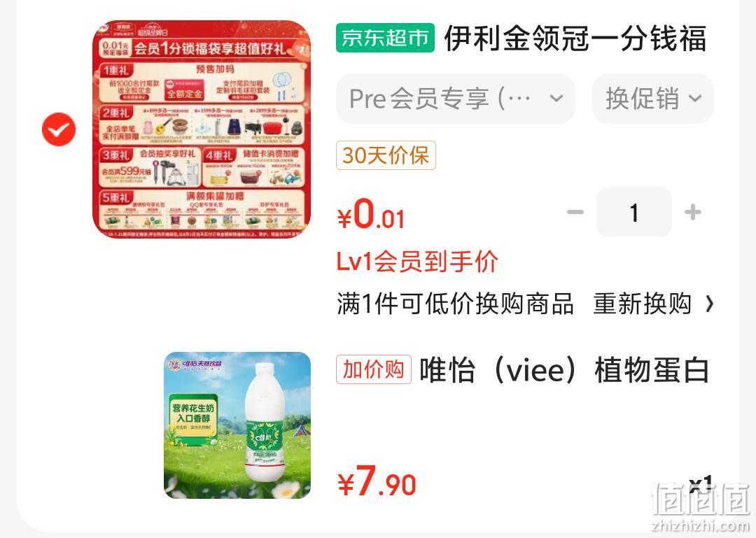Open the Pre会员专享 dropdown
The image size is (756, 538).
(456, 99)
